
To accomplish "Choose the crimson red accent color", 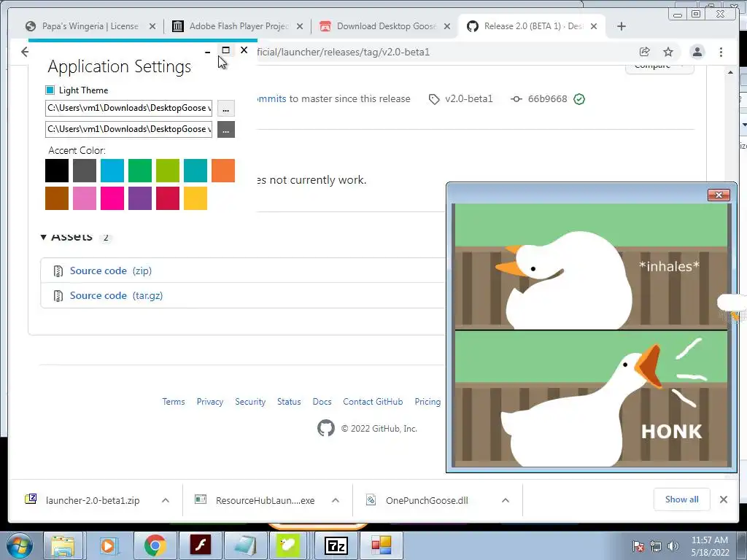I will [168, 198].
